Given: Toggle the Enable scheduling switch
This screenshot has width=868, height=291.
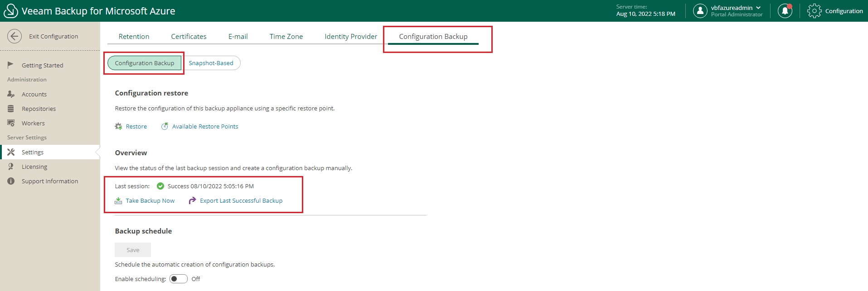Looking at the screenshot, I should [179, 279].
